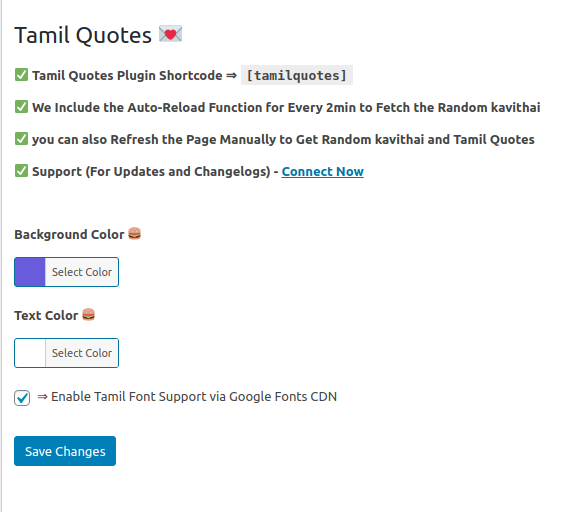Toggle Enable Tamil Font Support checkbox
The image size is (567, 512).
tap(22, 398)
